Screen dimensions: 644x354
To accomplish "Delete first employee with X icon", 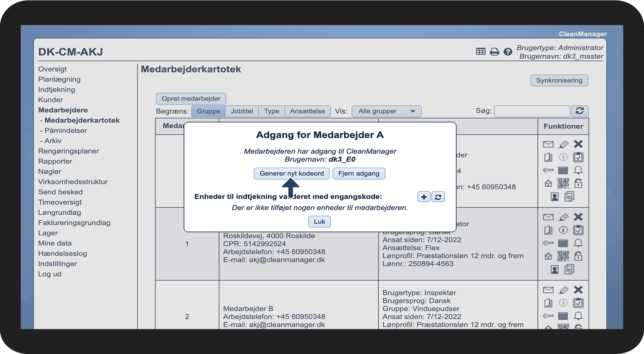I will pos(578,144).
